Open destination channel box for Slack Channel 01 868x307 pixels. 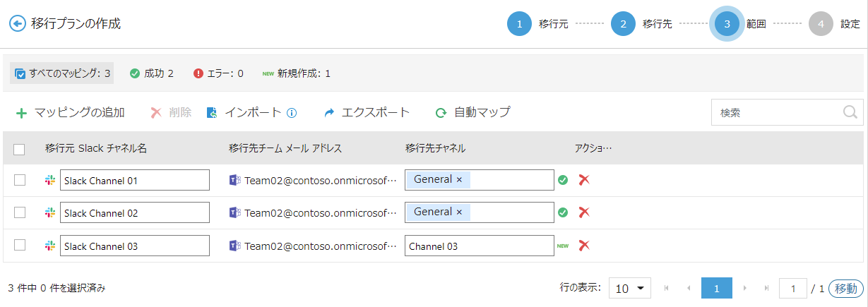480,180
